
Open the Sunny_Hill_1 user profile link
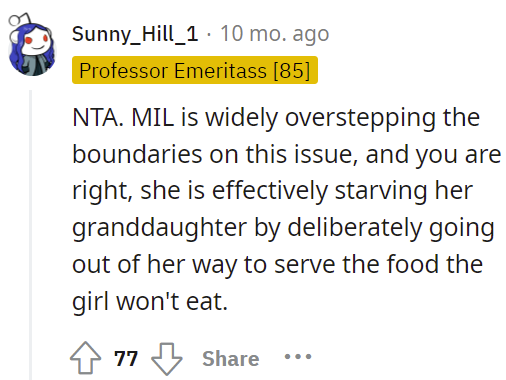coord(135,34)
